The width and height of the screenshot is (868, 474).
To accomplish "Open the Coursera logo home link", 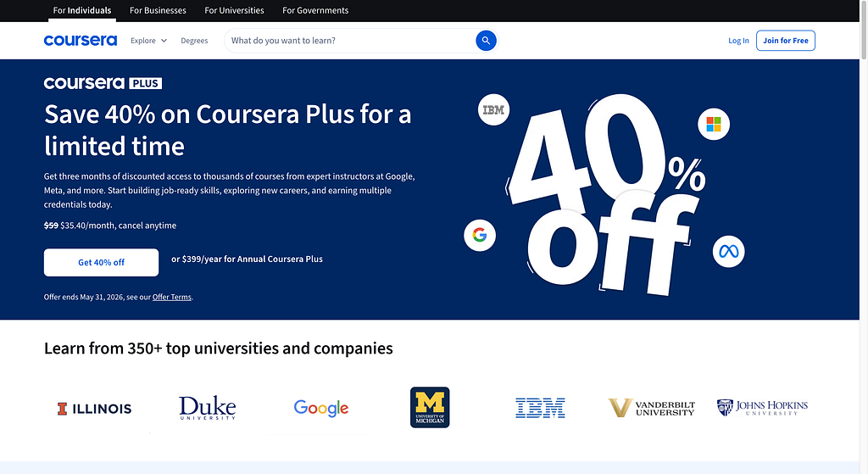I will click(81, 41).
